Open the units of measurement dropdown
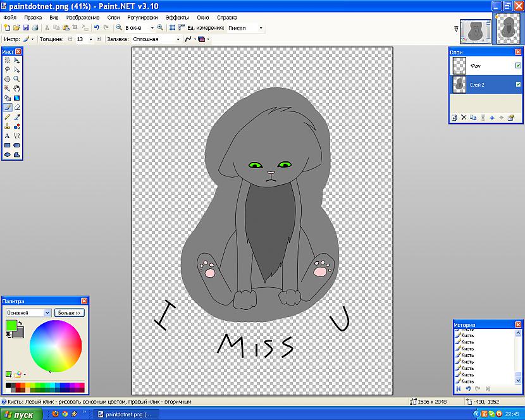This screenshot has height=420, width=525. point(261,28)
